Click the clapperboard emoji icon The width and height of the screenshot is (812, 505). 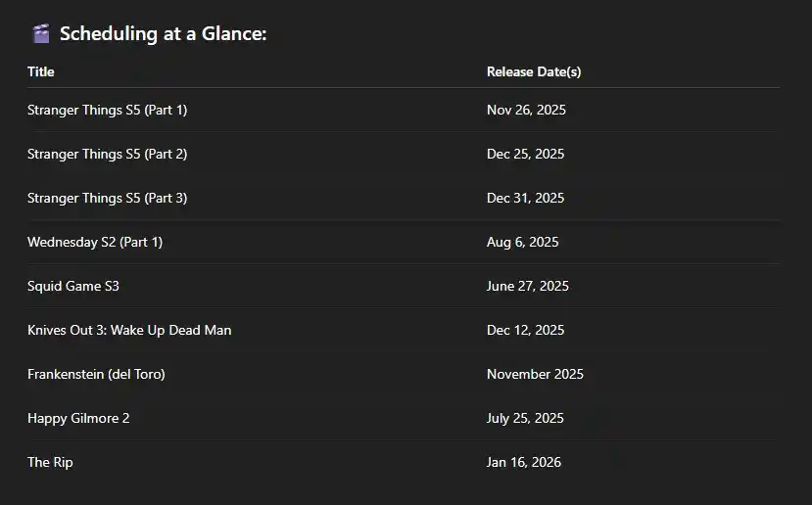tap(41, 33)
